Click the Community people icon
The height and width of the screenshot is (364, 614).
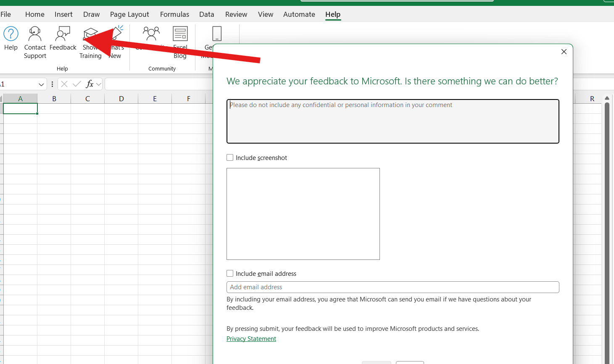151,34
